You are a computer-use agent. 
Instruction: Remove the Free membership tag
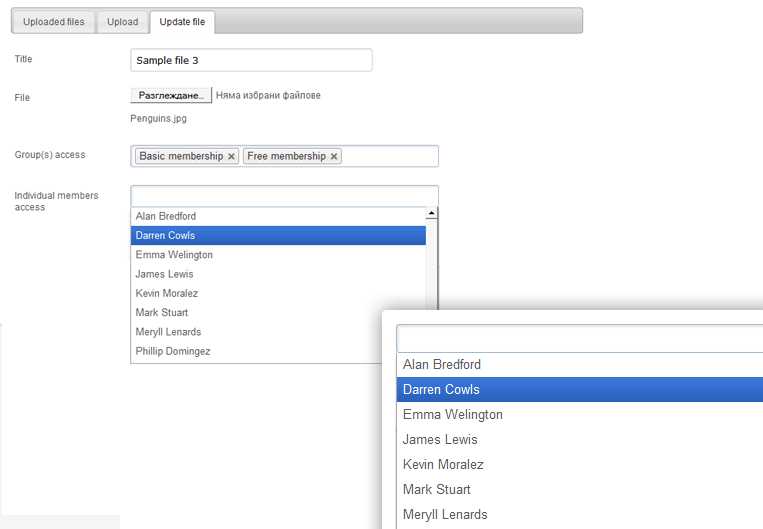point(334,156)
